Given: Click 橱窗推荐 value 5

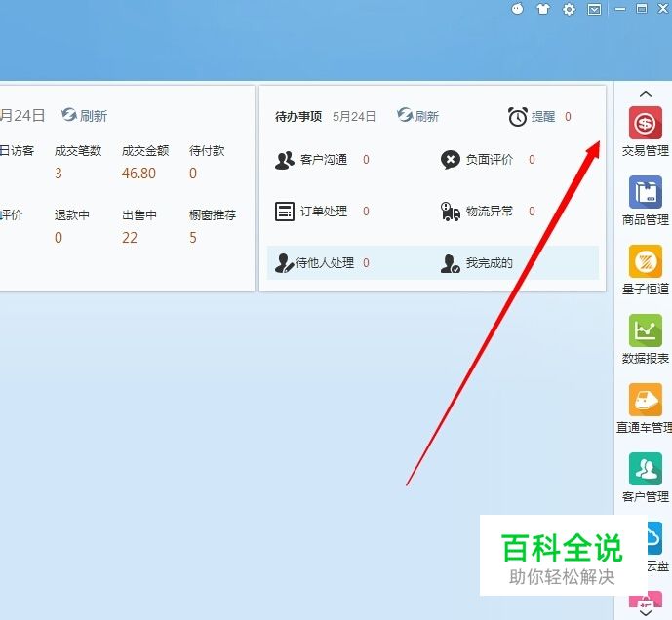Looking at the screenshot, I should point(193,237).
